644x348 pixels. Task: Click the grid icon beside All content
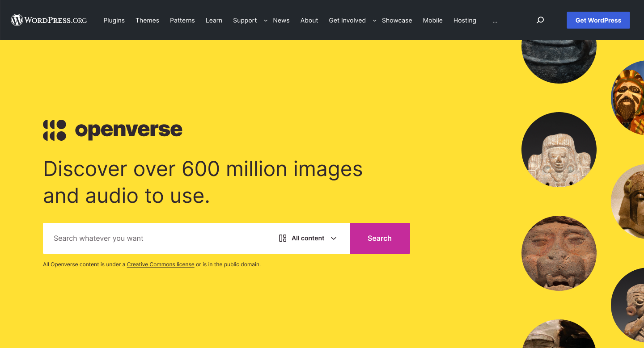pyautogui.click(x=282, y=238)
